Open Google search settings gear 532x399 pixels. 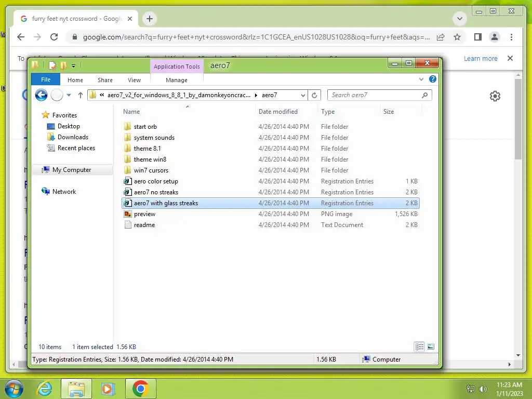[495, 96]
